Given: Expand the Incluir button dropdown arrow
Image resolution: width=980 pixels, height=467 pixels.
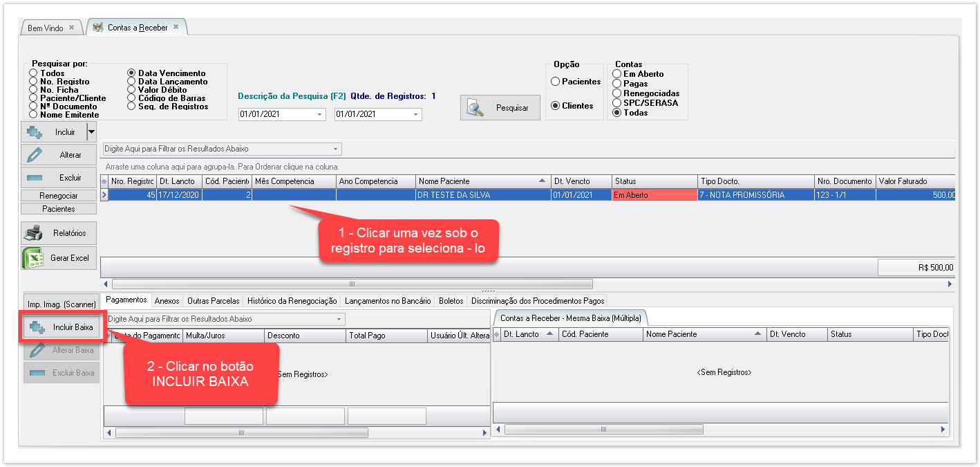Looking at the screenshot, I should tap(91, 131).
